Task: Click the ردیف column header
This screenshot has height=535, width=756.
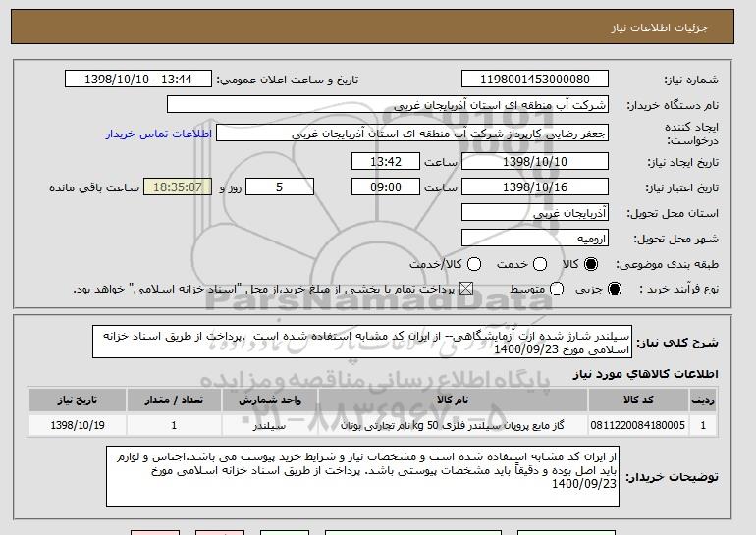Action: point(703,401)
